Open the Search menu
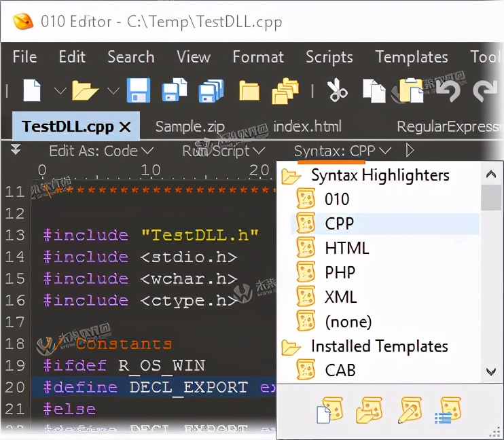504x440 pixels. click(x=131, y=57)
